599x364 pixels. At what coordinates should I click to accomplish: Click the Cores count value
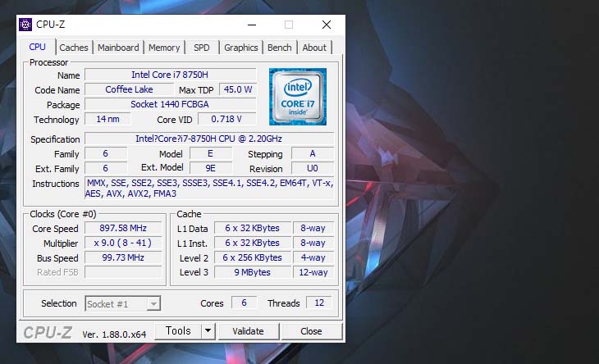click(244, 303)
